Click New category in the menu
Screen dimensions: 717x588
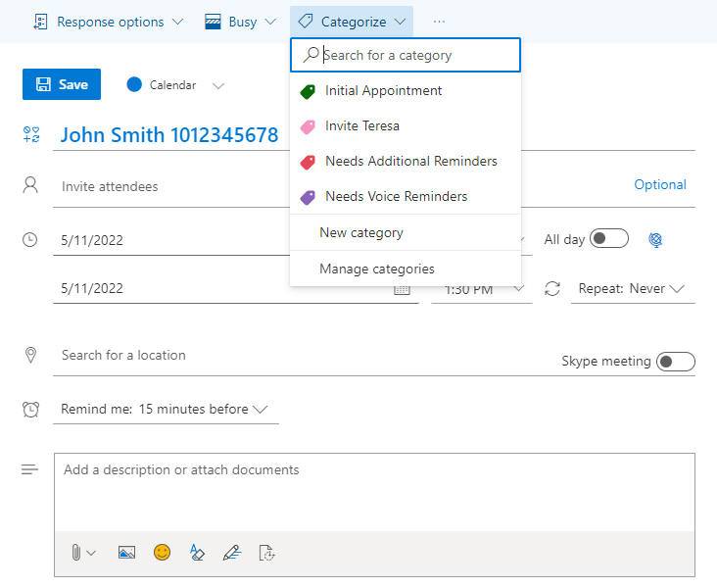point(360,233)
